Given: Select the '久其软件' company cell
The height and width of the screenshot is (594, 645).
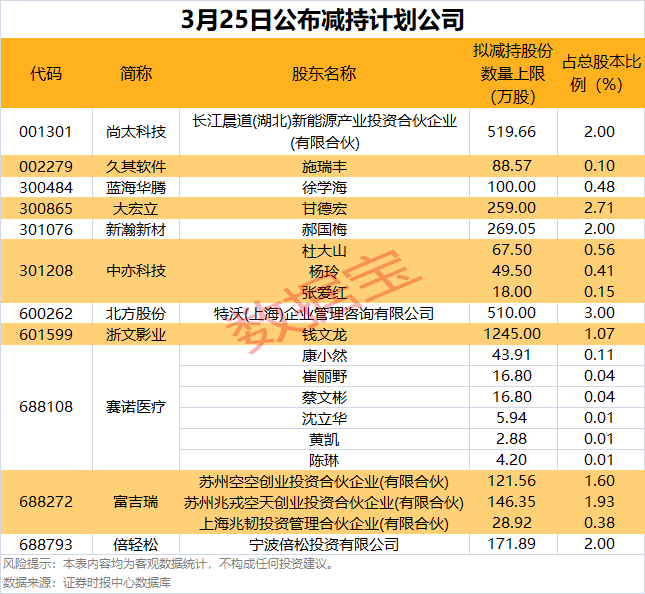Looking at the screenshot, I should pyautogui.click(x=136, y=165).
